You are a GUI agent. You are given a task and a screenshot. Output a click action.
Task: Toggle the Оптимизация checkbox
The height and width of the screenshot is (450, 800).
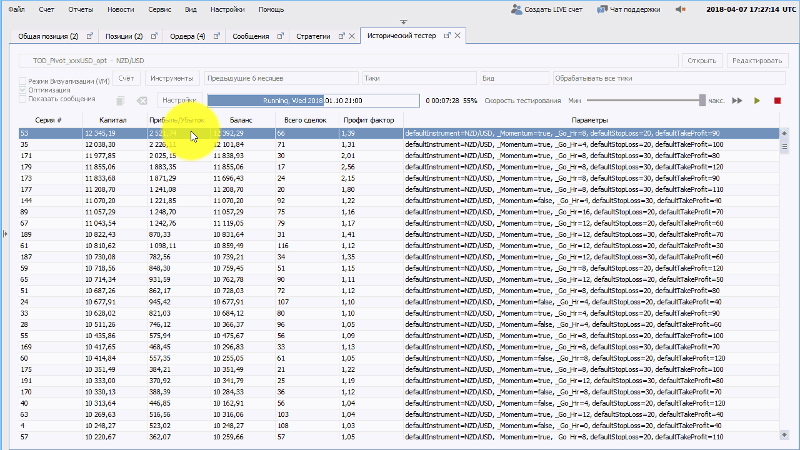tap(22, 90)
